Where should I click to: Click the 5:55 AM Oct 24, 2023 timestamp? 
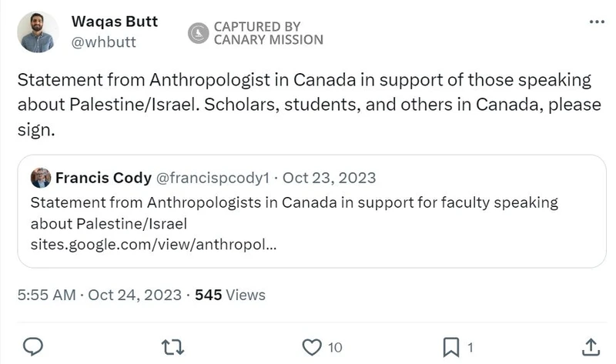pyautogui.click(x=99, y=295)
